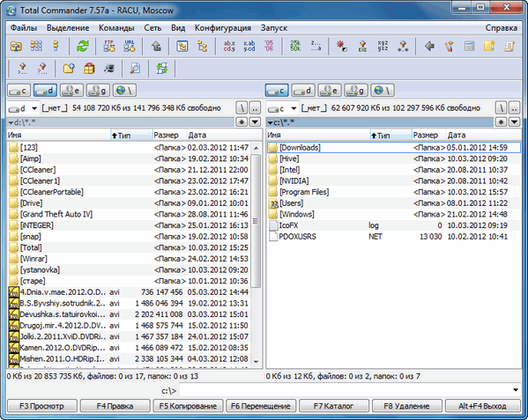
Task: Switch left panel to drive g
Action: pyautogui.click(x=99, y=90)
